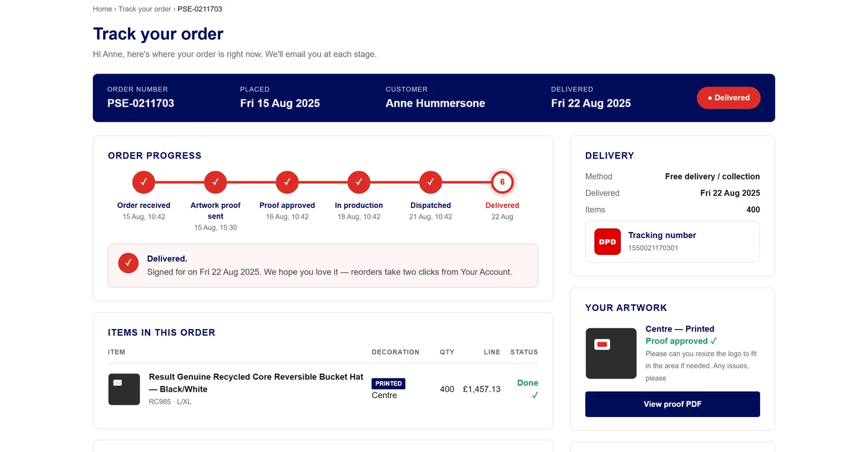Click delivered date in the blue banner
The height and width of the screenshot is (452, 868).
coord(591,103)
